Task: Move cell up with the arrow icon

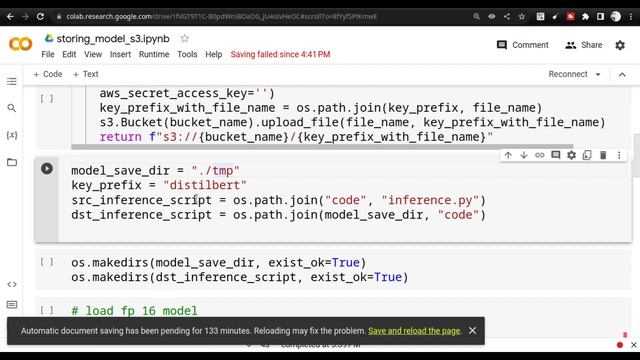Action: pyautogui.click(x=508, y=155)
